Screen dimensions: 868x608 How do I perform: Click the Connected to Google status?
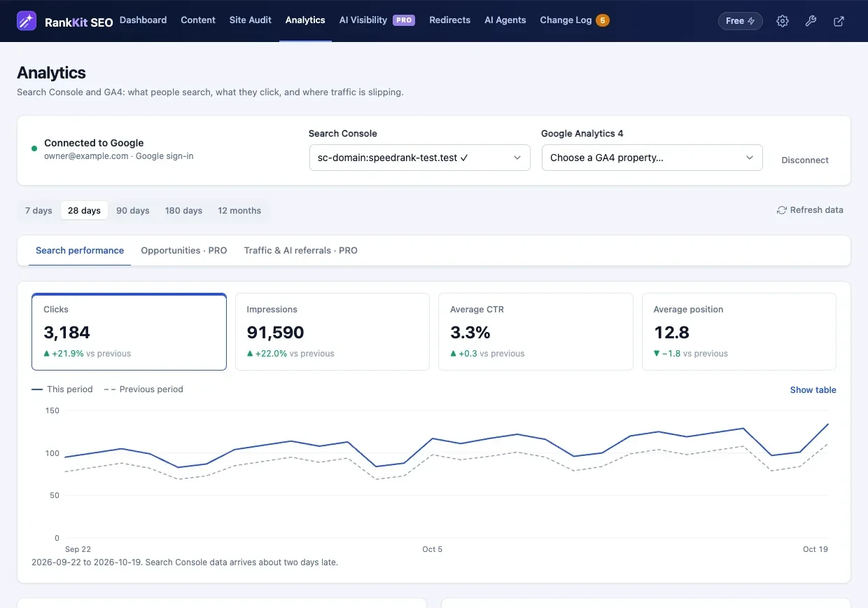(94, 143)
